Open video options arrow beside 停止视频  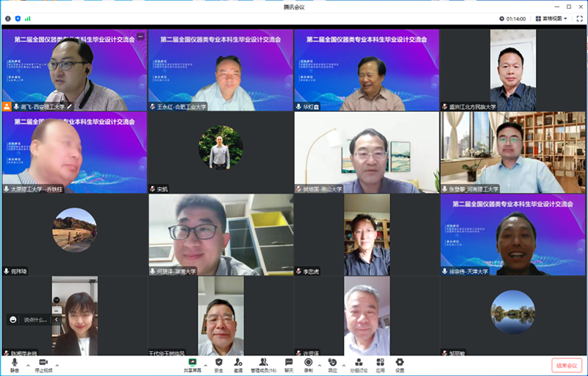[58, 363]
